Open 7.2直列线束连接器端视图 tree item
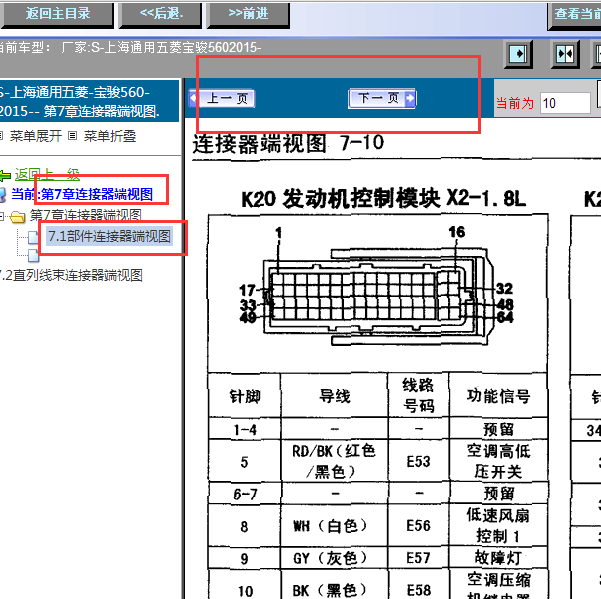This screenshot has width=601, height=599. (71, 275)
